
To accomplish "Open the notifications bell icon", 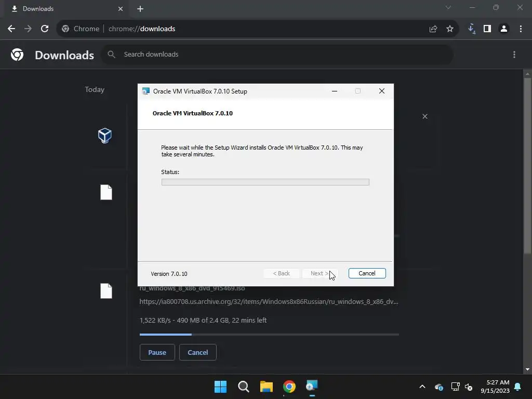I will (518, 387).
